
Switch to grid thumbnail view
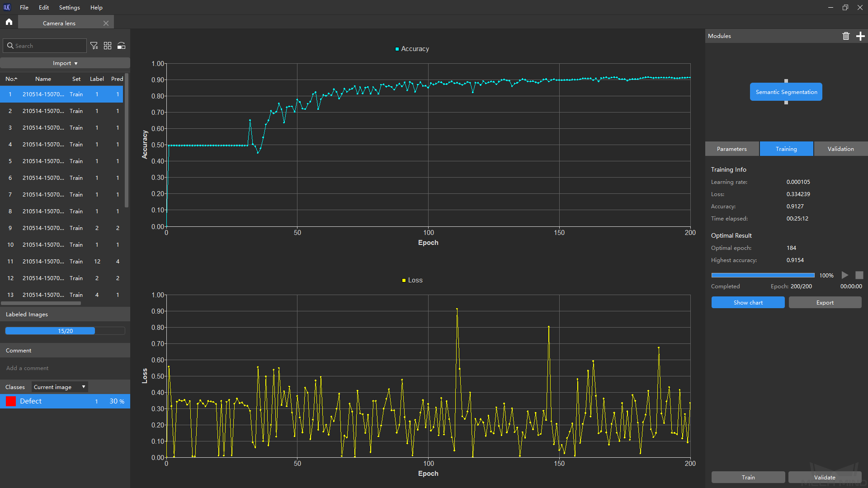(x=108, y=46)
